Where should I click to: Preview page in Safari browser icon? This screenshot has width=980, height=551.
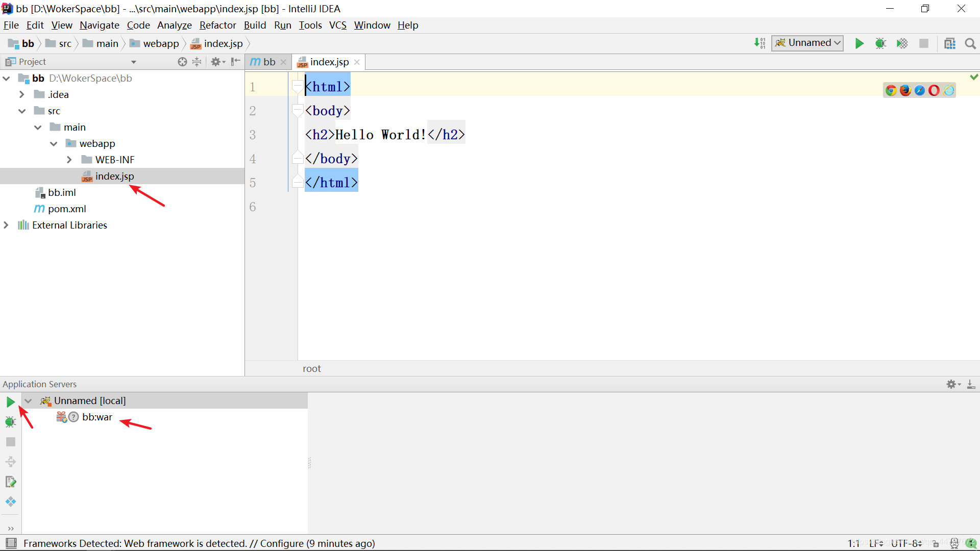coord(920,90)
